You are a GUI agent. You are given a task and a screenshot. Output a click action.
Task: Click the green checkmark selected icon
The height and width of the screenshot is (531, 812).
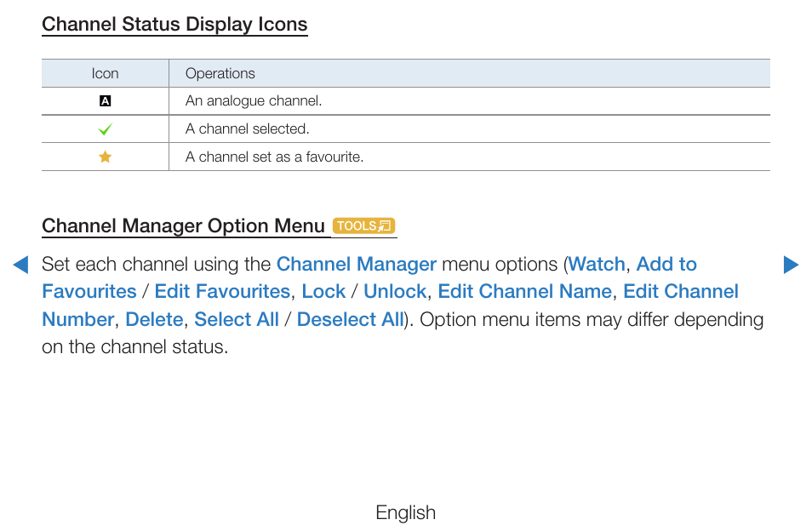[106, 128]
